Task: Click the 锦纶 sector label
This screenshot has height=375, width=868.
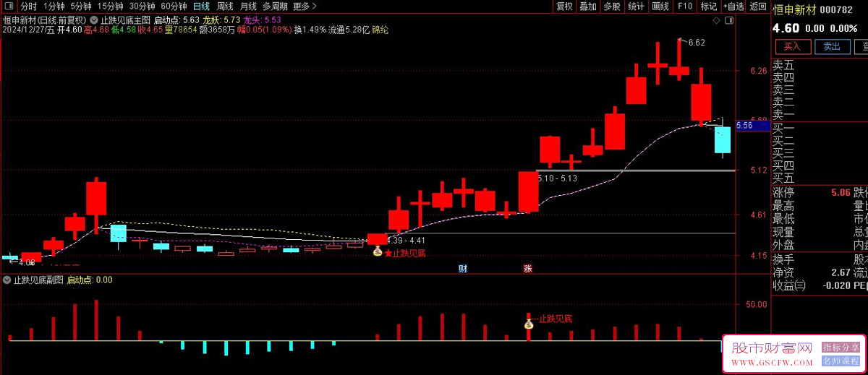Action: 380,30
